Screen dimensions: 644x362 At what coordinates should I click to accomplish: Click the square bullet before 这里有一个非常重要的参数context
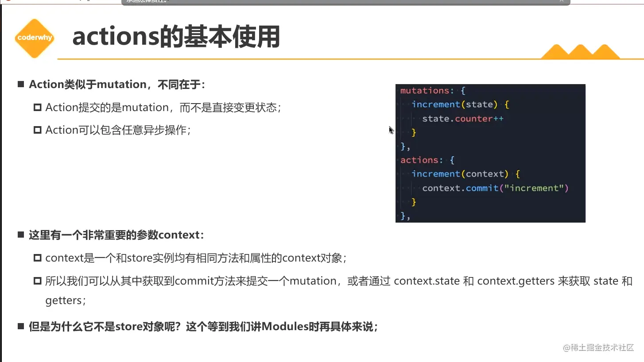[21, 235]
